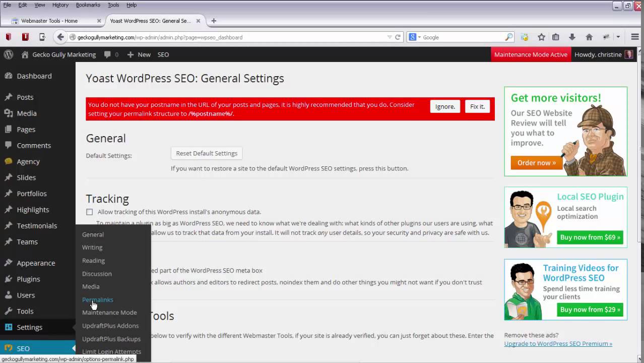The width and height of the screenshot is (644, 363).
Task: Enable anonymous data tracking checkbox
Action: coord(89,212)
